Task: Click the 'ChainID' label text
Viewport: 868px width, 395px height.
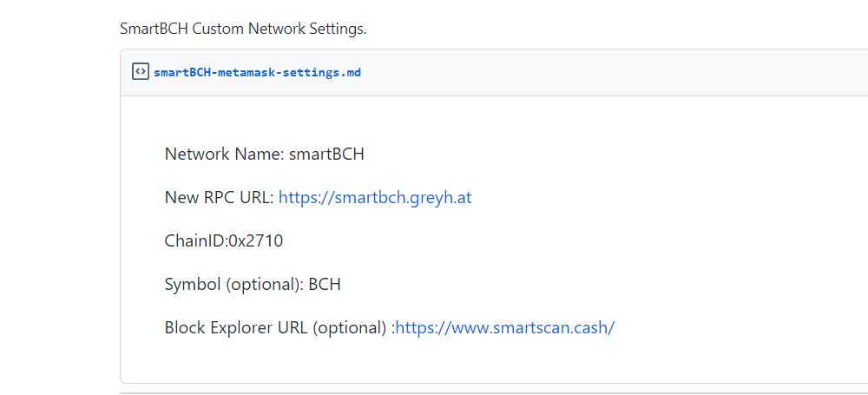Action: click(x=194, y=241)
